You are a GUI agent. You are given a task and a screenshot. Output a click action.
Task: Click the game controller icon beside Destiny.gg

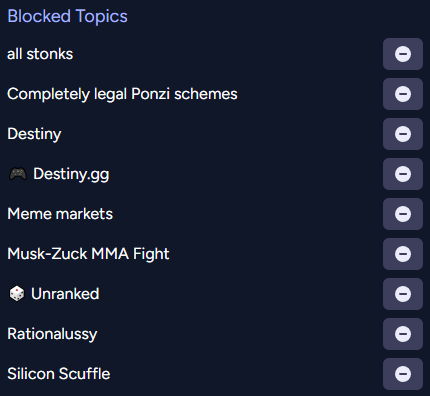click(18, 174)
